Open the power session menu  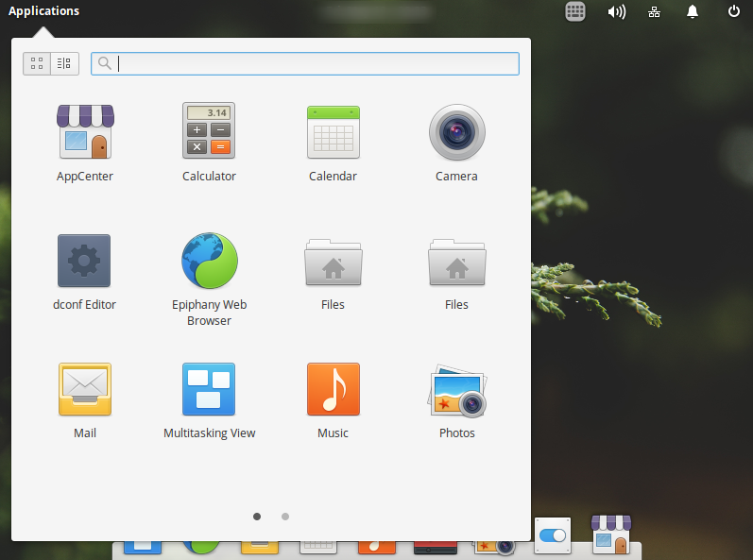tap(734, 11)
